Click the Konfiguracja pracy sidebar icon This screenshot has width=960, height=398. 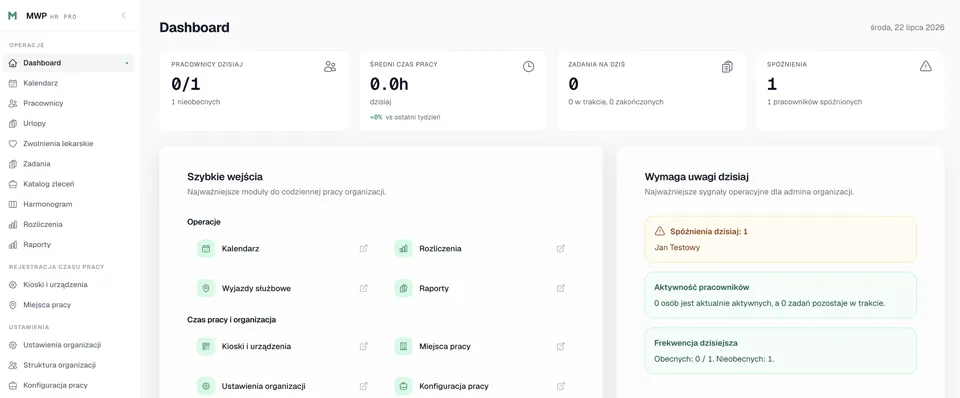[x=13, y=385]
